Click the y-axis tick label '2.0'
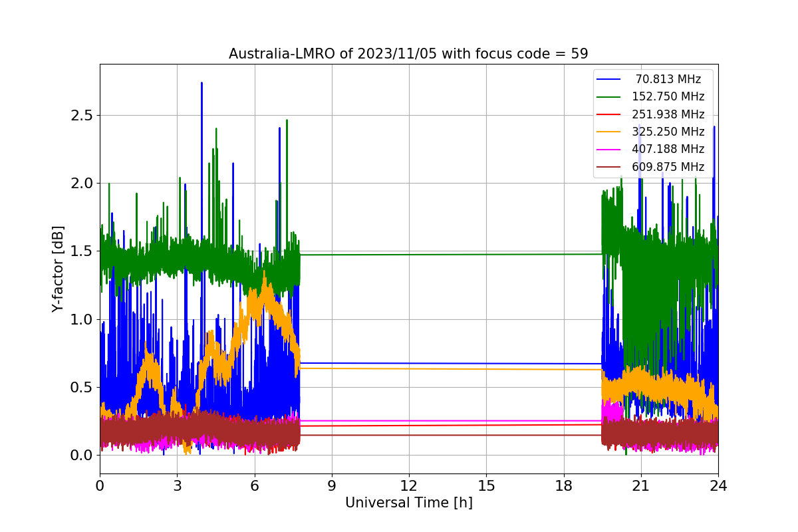 (x=80, y=184)
